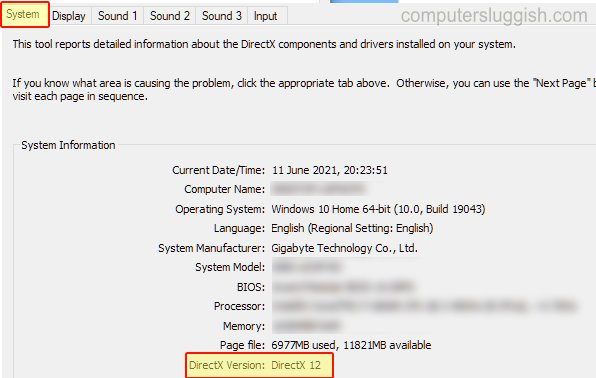The width and height of the screenshot is (596, 378).
Task: Click the blurred System Model value
Action: (x=307, y=267)
